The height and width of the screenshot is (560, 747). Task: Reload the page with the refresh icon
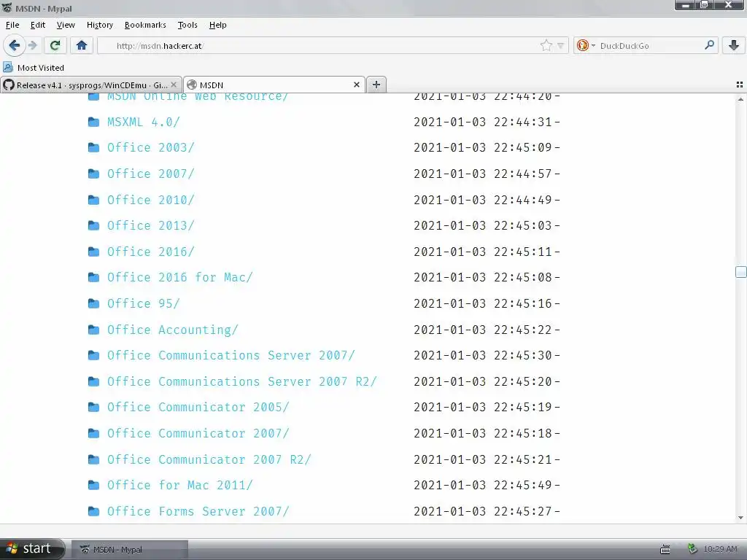tap(55, 46)
